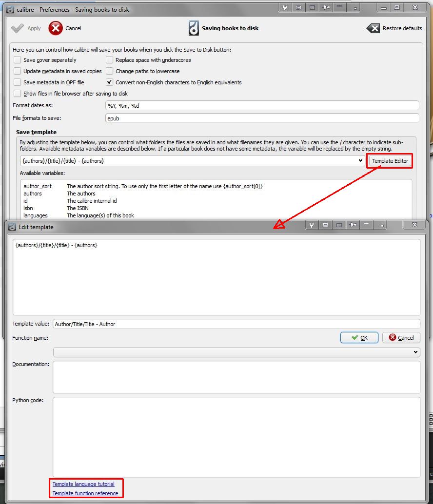Image resolution: width=433 pixels, height=504 pixels.
Task: Enable Save metadata in OPF file
Action: [x=18, y=82]
